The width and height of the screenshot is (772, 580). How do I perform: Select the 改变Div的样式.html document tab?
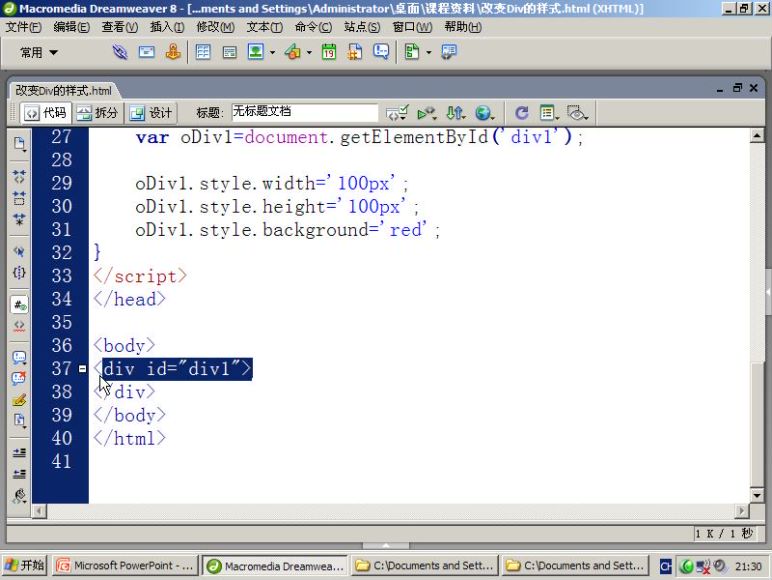click(x=64, y=91)
